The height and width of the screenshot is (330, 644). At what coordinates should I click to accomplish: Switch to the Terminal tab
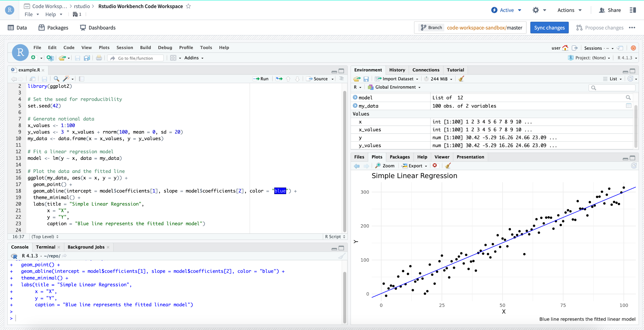45,247
